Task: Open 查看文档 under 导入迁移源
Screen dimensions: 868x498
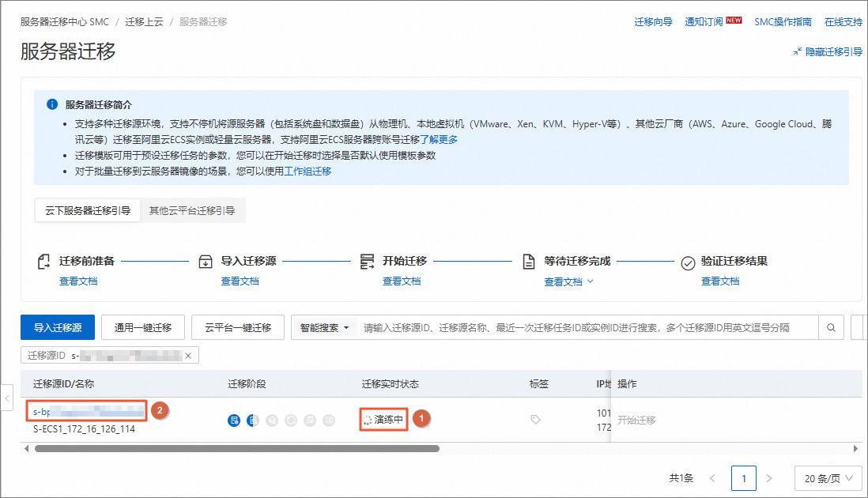Action: [x=240, y=281]
